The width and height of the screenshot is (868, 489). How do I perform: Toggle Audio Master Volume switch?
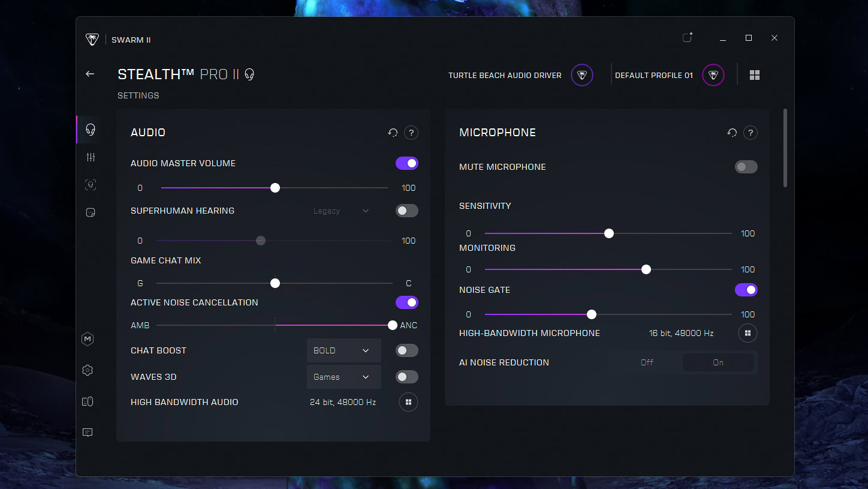coord(407,163)
